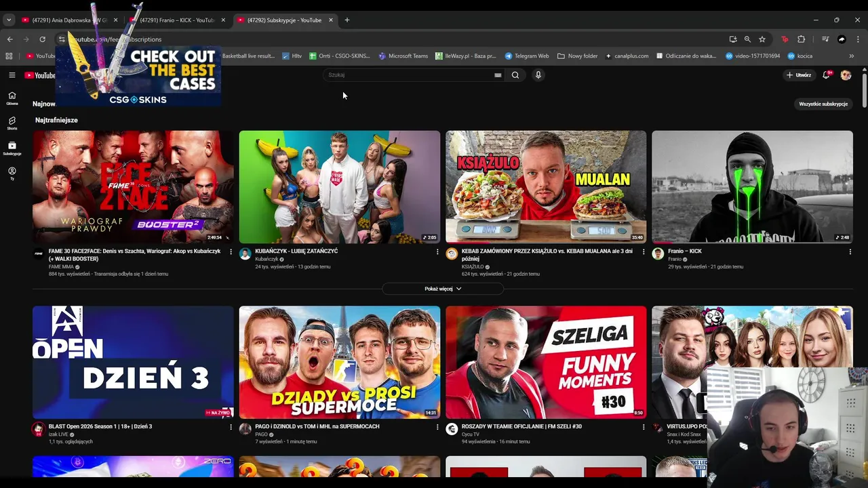Open the browser Extensions puzzle icon
The height and width of the screenshot is (488, 868).
[802, 39]
